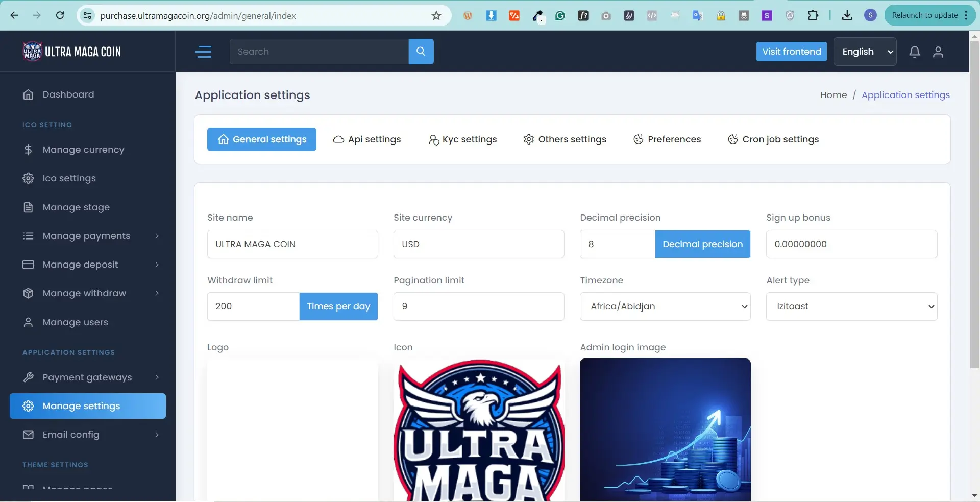This screenshot has width=980, height=502.
Task: Open the Timezone Africa/Abidjan dropdown
Action: coord(665,306)
